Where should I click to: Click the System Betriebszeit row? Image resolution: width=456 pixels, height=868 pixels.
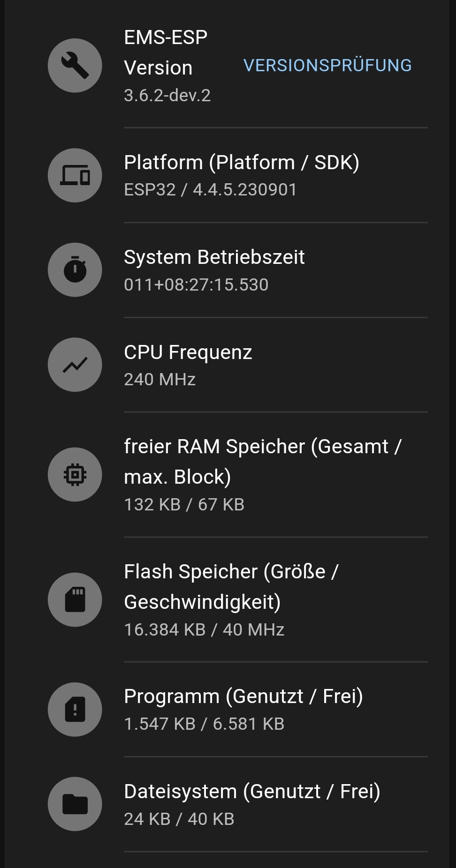point(214,256)
